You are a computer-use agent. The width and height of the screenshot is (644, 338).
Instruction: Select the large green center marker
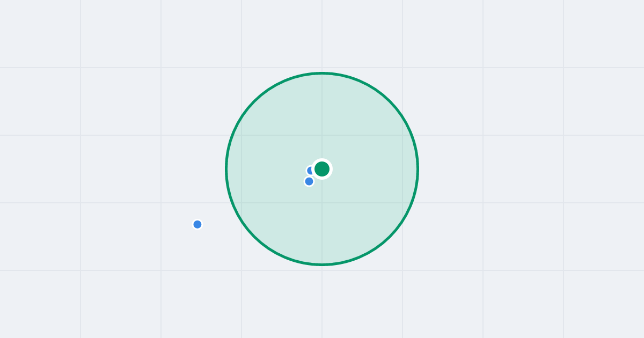pyautogui.click(x=322, y=169)
